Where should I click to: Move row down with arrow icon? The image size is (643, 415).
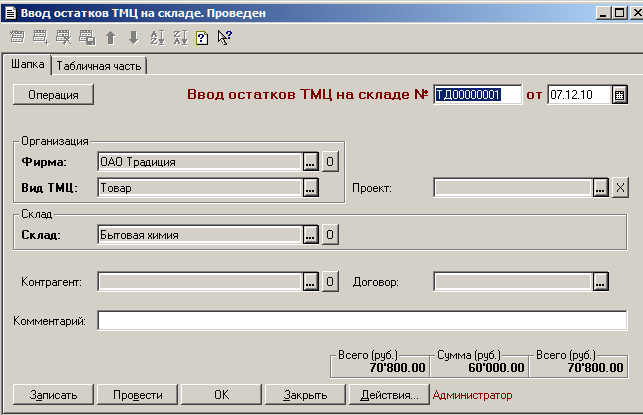pos(134,38)
